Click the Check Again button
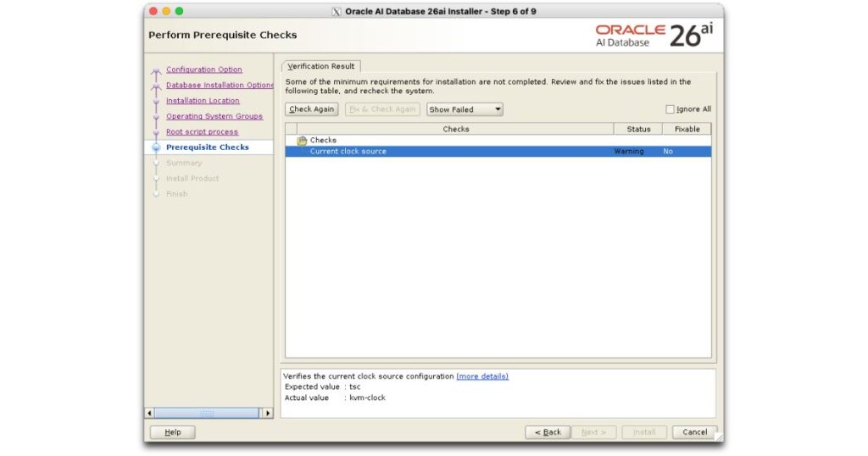The image size is (868, 456). [312, 109]
